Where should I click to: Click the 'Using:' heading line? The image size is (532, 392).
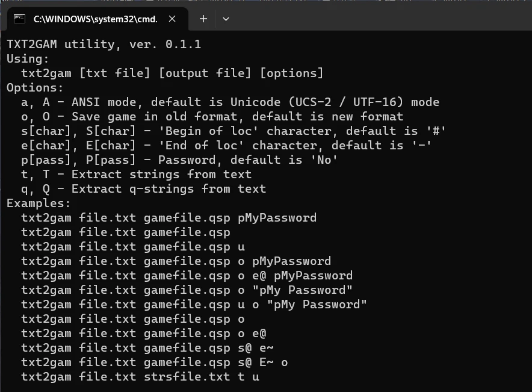[x=28, y=59]
